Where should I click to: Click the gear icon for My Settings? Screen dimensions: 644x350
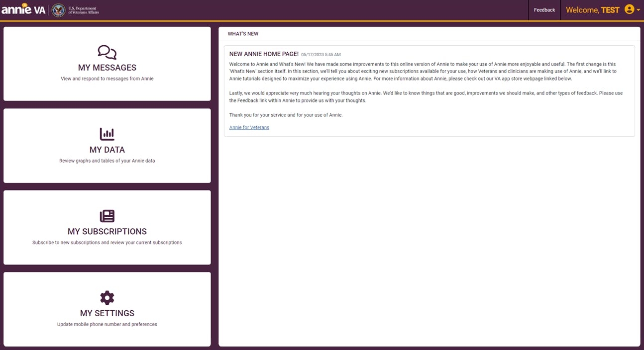[107, 298]
